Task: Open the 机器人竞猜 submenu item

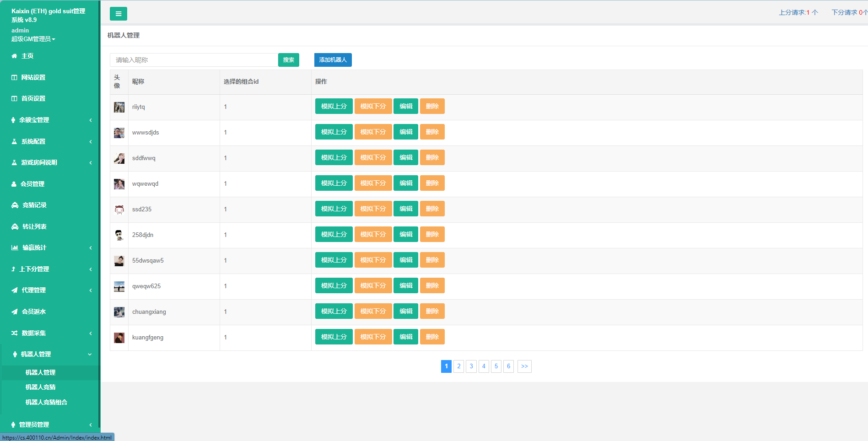Action: coord(40,387)
